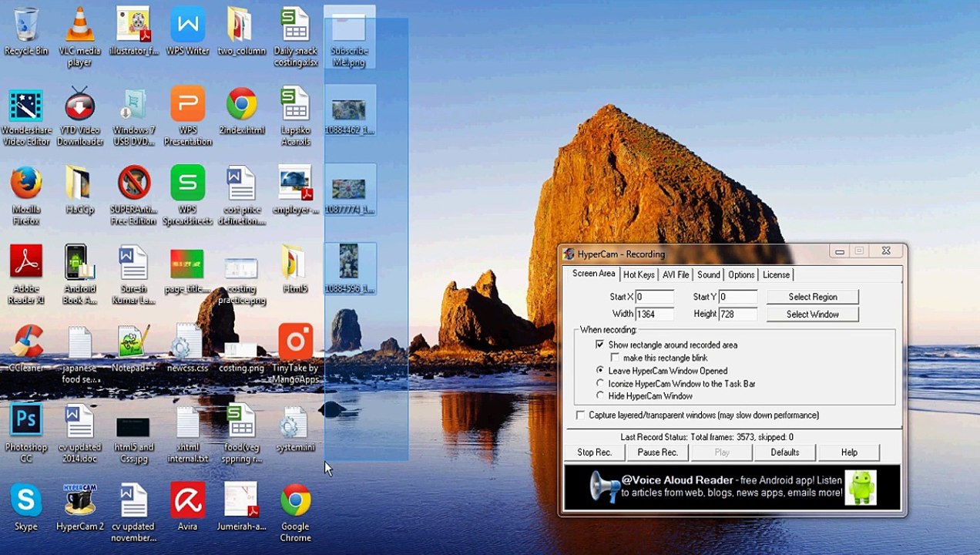Select system.ini file icon

295,428
